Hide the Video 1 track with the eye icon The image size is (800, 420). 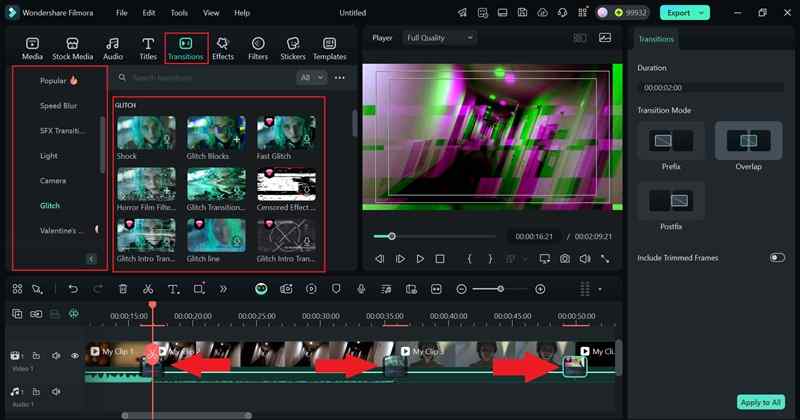[75, 356]
